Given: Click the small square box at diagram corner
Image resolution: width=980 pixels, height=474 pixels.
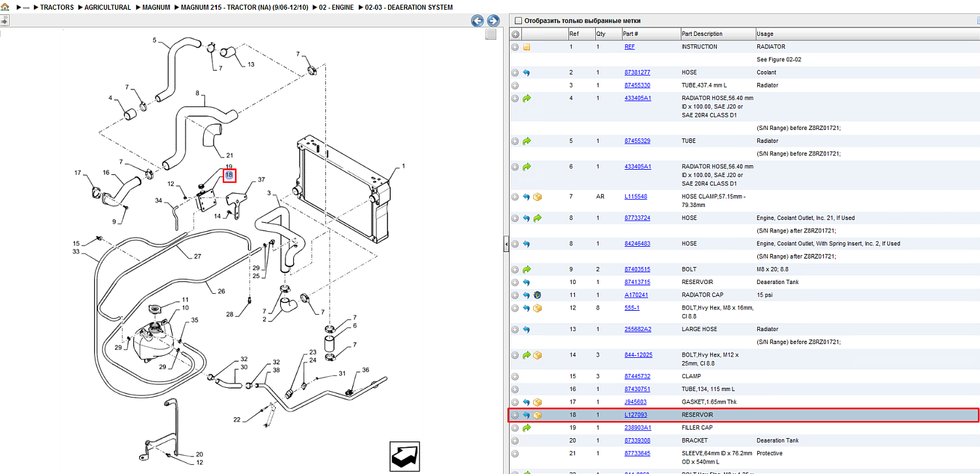Looking at the screenshot, I should (x=491, y=35).
